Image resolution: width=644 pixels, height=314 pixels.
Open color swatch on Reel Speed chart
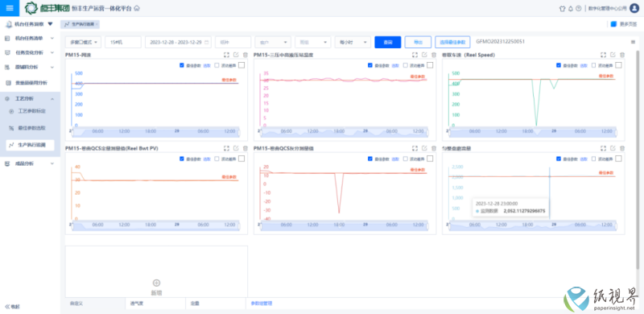[x=618, y=65]
